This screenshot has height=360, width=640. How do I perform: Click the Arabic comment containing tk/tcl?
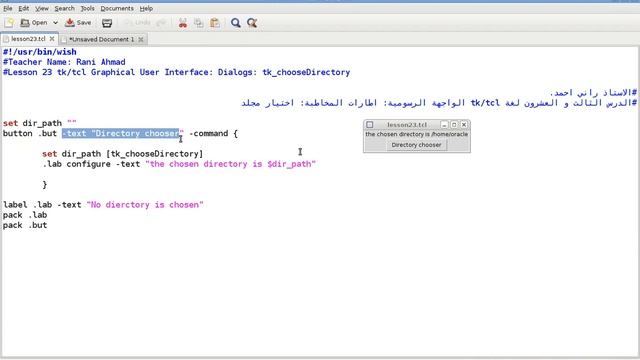click(439, 103)
